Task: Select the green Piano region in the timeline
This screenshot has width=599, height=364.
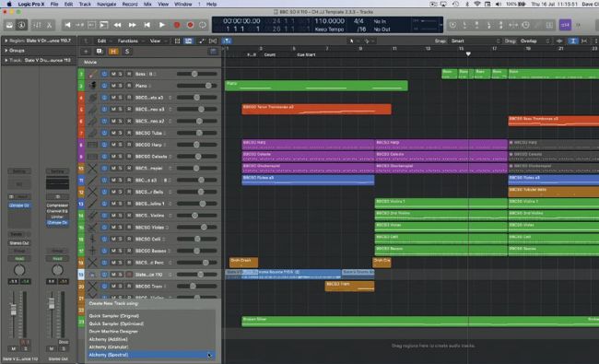Action: coord(316,86)
